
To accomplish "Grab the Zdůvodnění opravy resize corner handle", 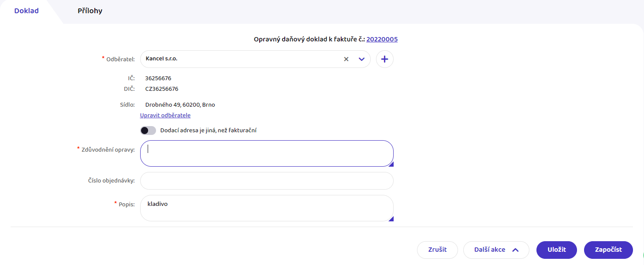I will coord(391,164).
